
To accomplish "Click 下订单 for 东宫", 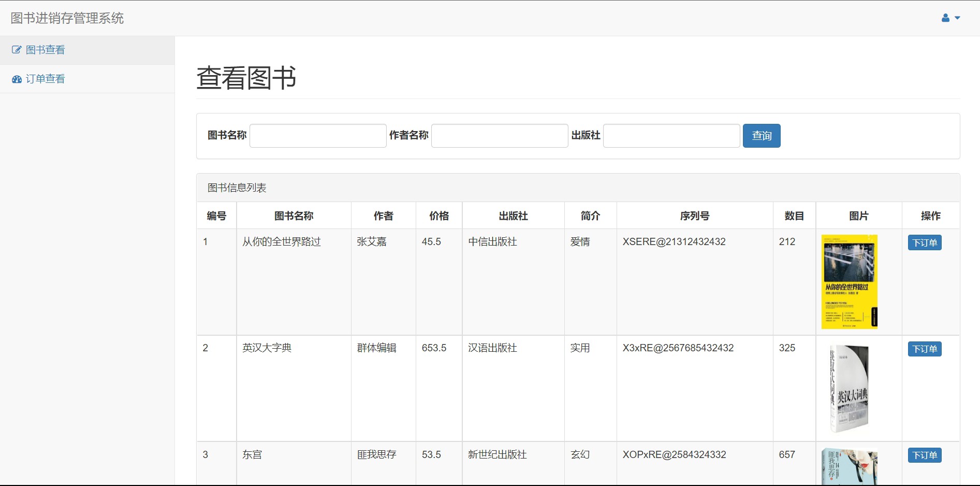I will [925, 455].
